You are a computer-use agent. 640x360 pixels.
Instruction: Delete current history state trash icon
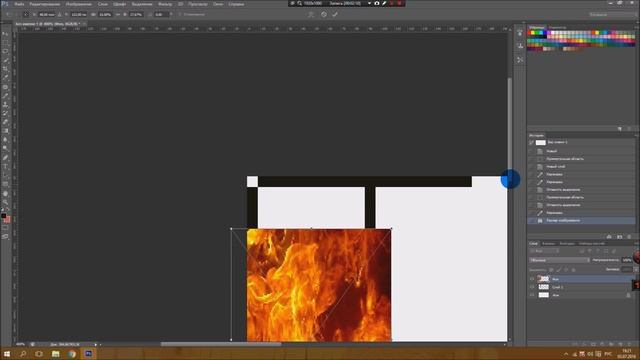(x=629, y=237)
